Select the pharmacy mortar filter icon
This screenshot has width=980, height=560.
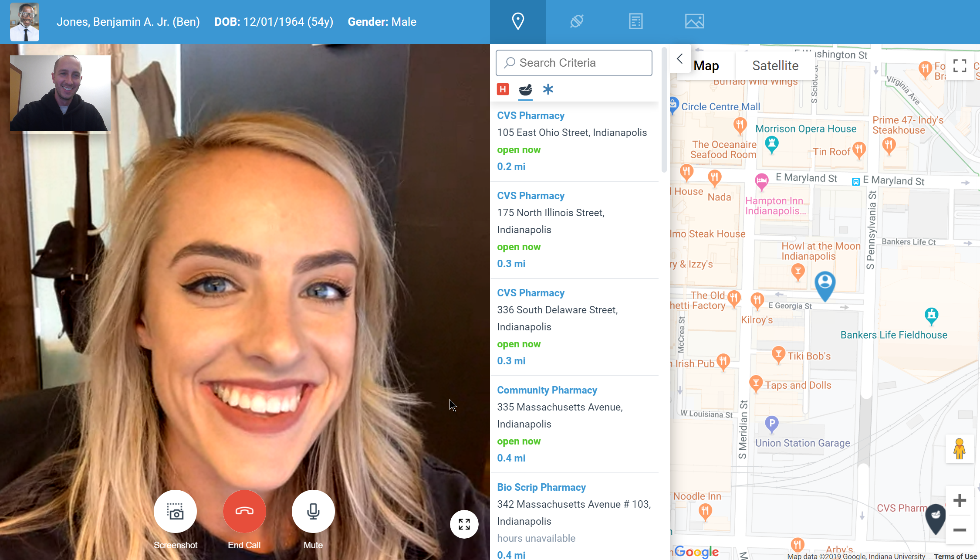coord(525,89)
